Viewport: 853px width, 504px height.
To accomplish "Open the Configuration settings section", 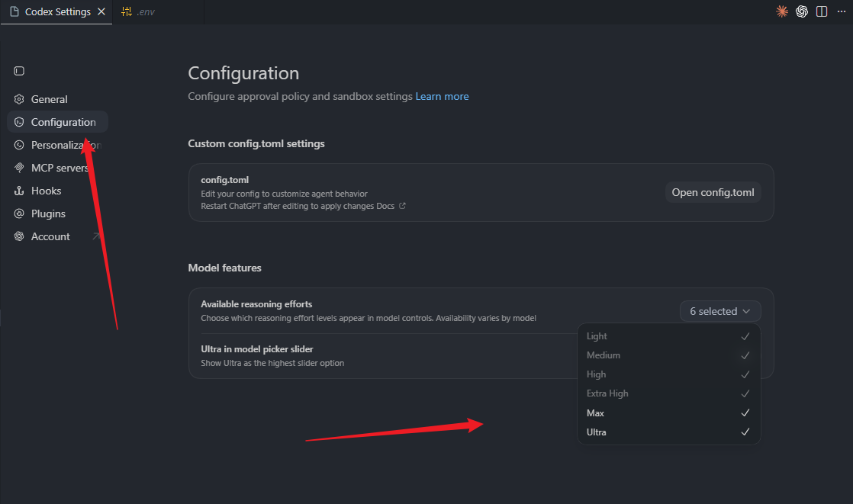I will 57,122.
